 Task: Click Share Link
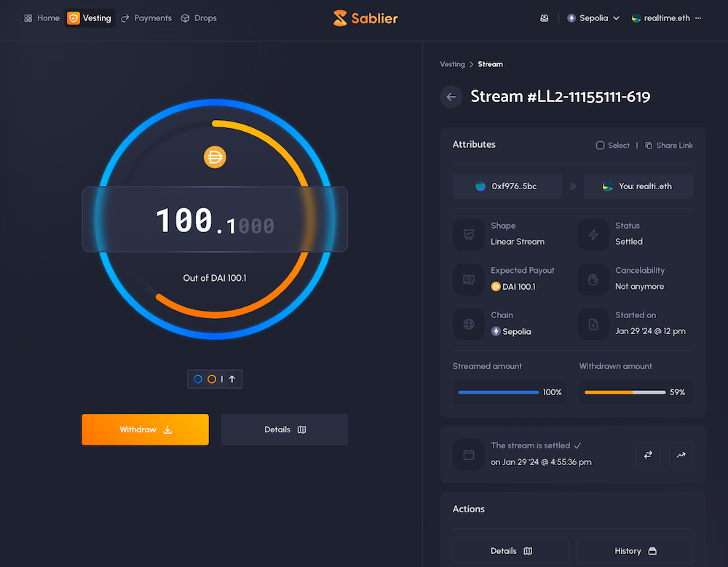pyautogui.click(x=669, y=146)
